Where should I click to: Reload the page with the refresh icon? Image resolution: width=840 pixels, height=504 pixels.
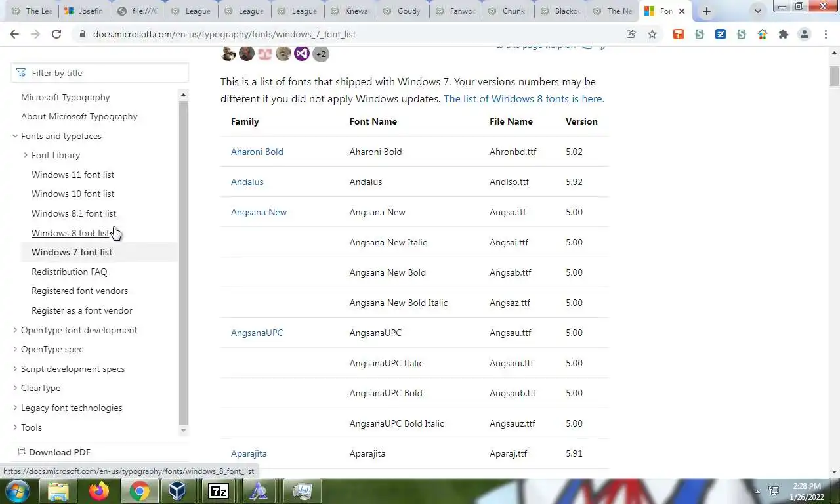56,34
